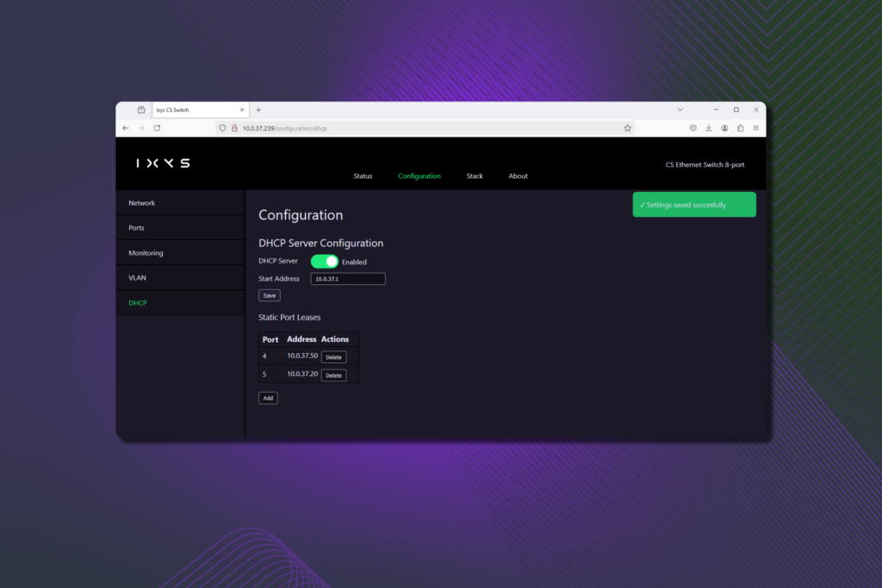The image size is (882, 588).
Task: Maximize the browser window
Action: 736,110
